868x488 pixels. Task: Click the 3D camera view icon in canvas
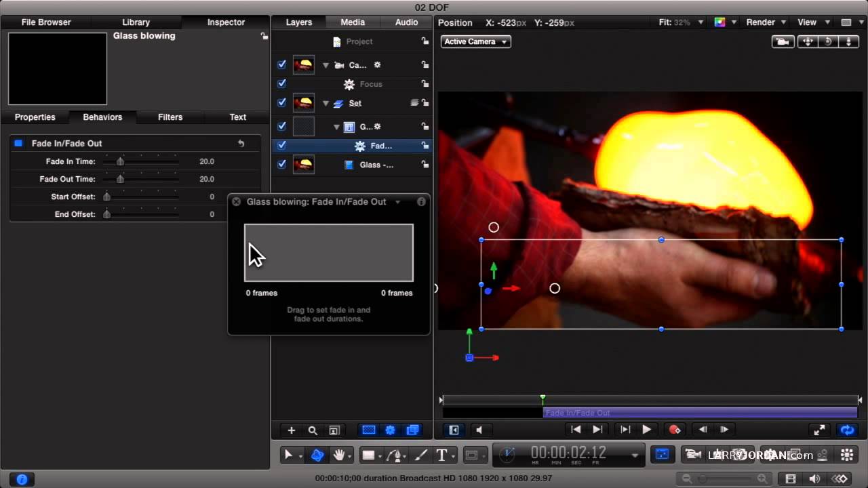click(783, 42)
